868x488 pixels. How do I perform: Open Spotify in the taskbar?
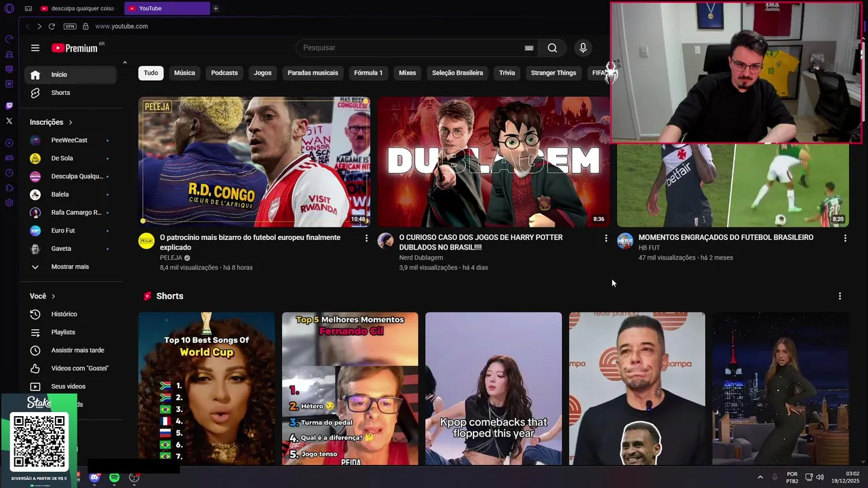[x=115, y=478]
